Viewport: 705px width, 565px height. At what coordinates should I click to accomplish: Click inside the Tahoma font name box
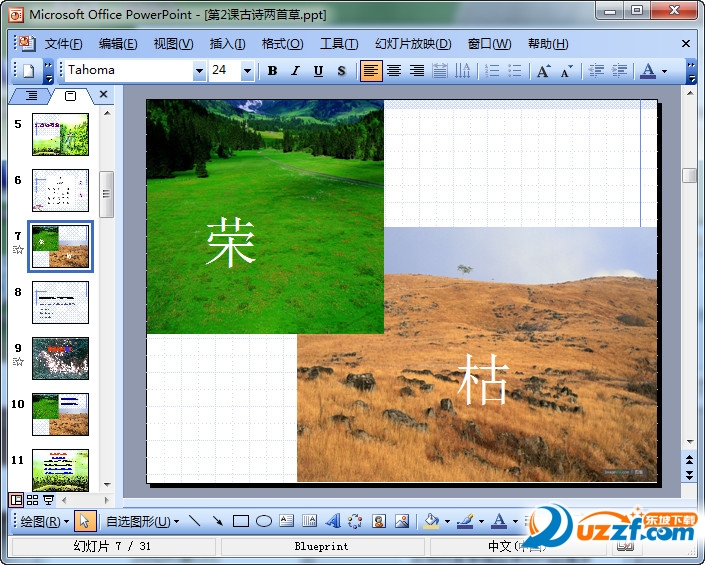129,71
